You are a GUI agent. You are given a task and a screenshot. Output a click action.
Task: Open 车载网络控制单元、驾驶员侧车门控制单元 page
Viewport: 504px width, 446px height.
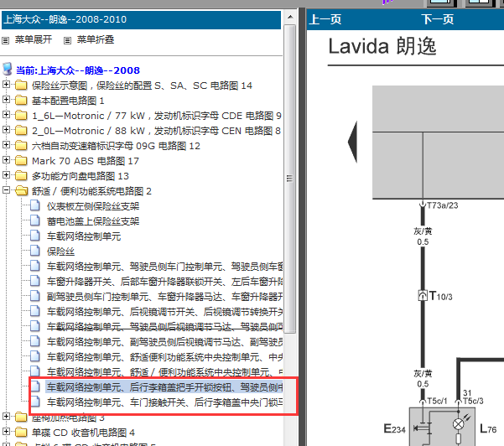(x=165, y=267)
